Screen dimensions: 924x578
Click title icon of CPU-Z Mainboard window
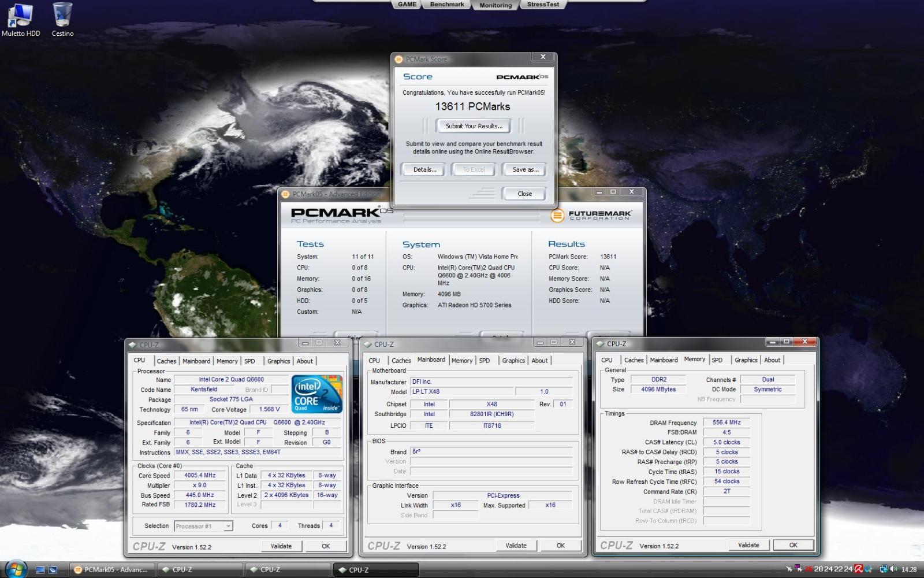coord(367,344)
